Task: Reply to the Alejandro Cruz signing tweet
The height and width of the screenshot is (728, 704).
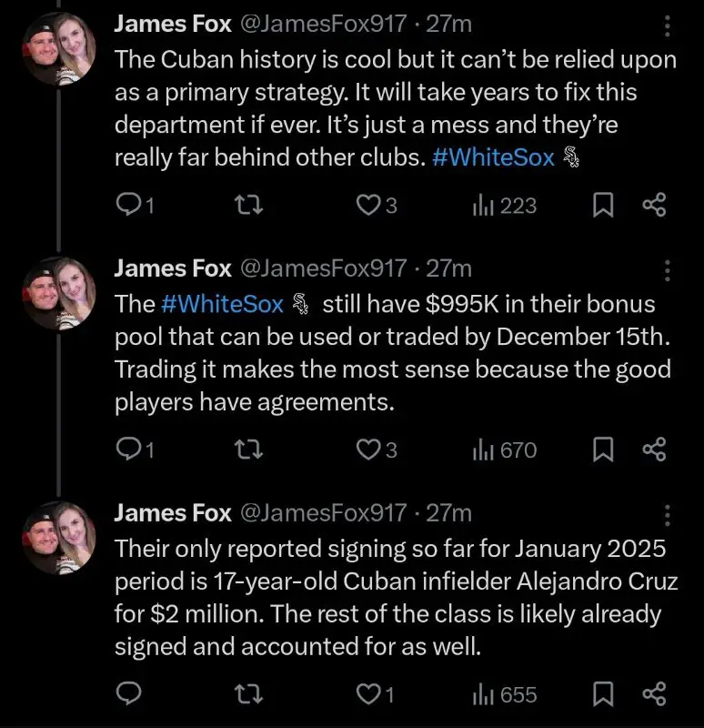Action: tap(129, 695)
